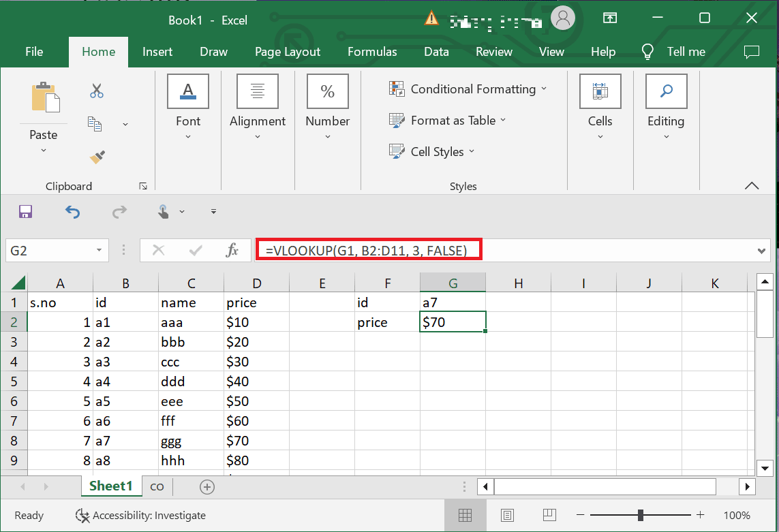Click the Save icon on quick access toolbar
Viewport: 779px width, 532px height.
25,212
